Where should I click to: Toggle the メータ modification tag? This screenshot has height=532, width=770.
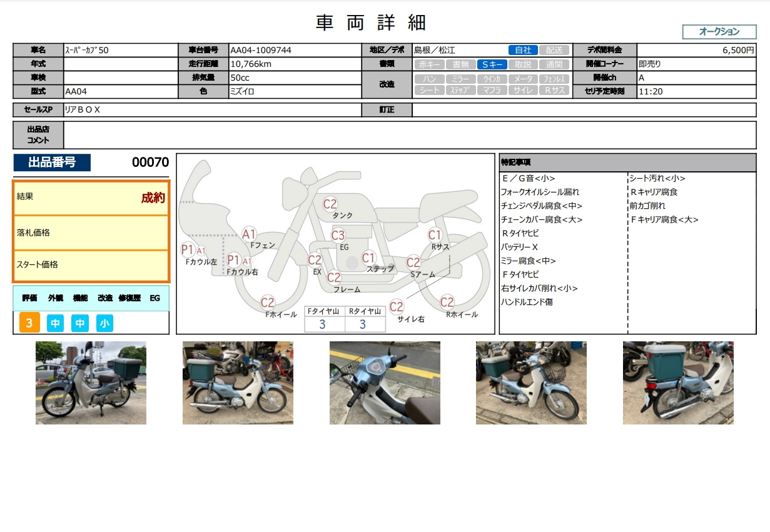pos(523,79)
